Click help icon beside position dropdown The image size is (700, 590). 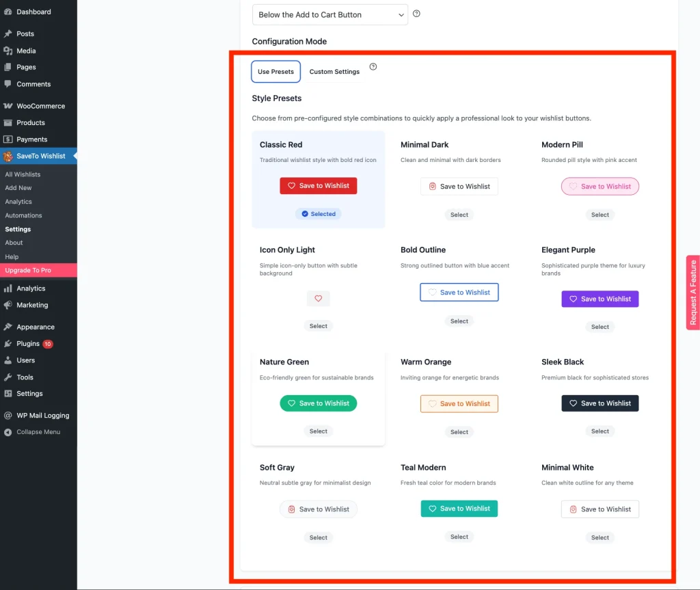[x=416, y=14]
